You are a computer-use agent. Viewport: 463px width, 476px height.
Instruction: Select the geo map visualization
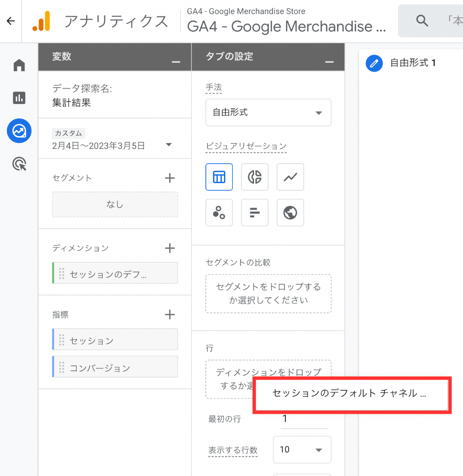click(x=290, y=212)
